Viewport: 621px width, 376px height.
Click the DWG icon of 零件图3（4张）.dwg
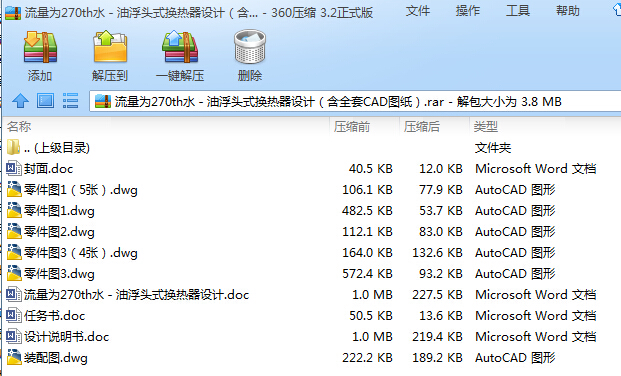(x=14, y=252)
